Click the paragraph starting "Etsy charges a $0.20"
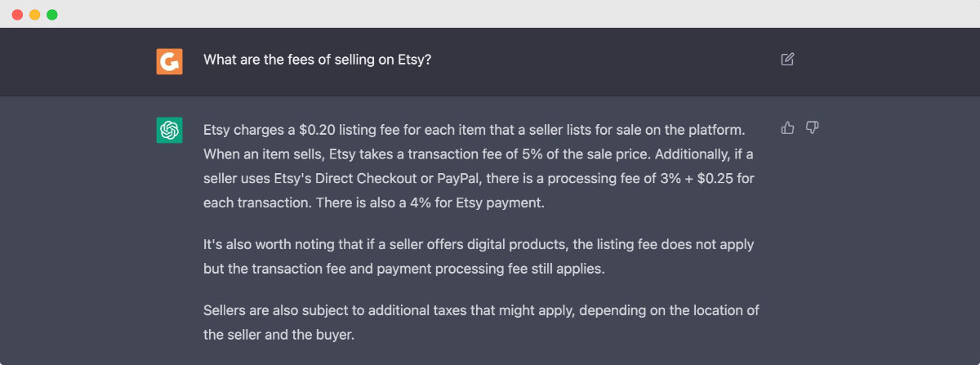The width and height of the screenshot is (980, 365). click(481, 166)
